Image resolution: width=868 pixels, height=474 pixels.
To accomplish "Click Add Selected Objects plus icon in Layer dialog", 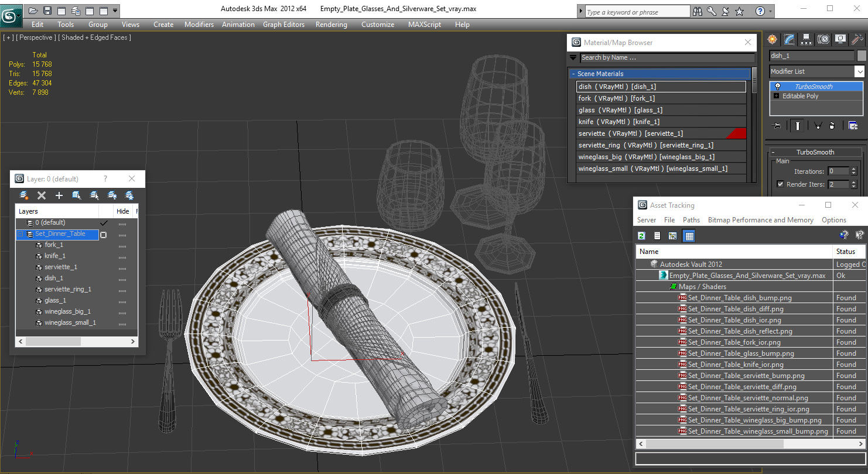I will (59, 195).
